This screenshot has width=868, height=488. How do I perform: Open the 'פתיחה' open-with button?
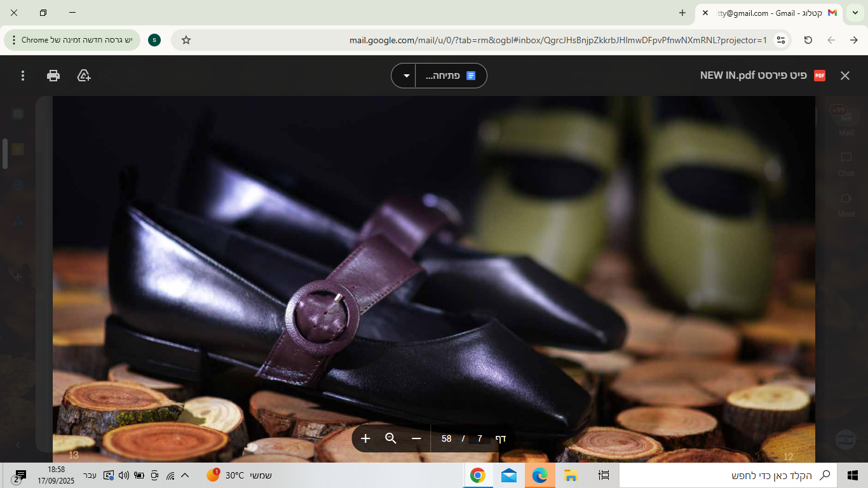[x=451, y=76]
